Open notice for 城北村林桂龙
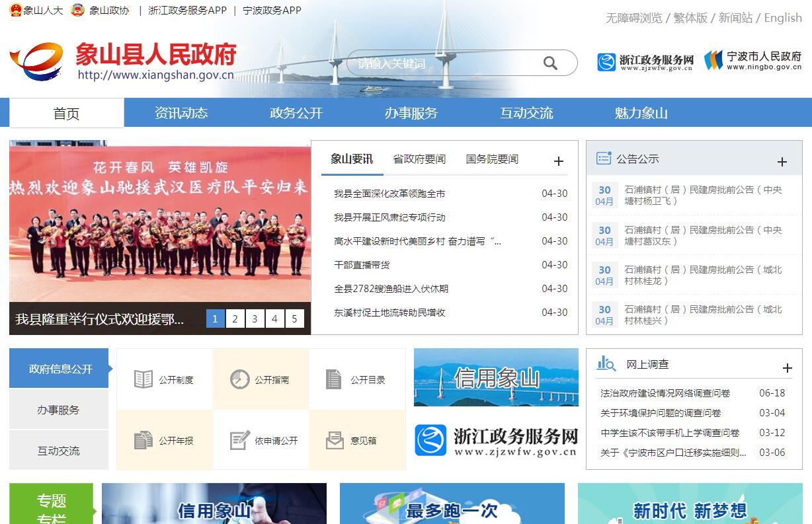Image resolution: width=812 pixels, height=524 pixels. click(703, 275)
